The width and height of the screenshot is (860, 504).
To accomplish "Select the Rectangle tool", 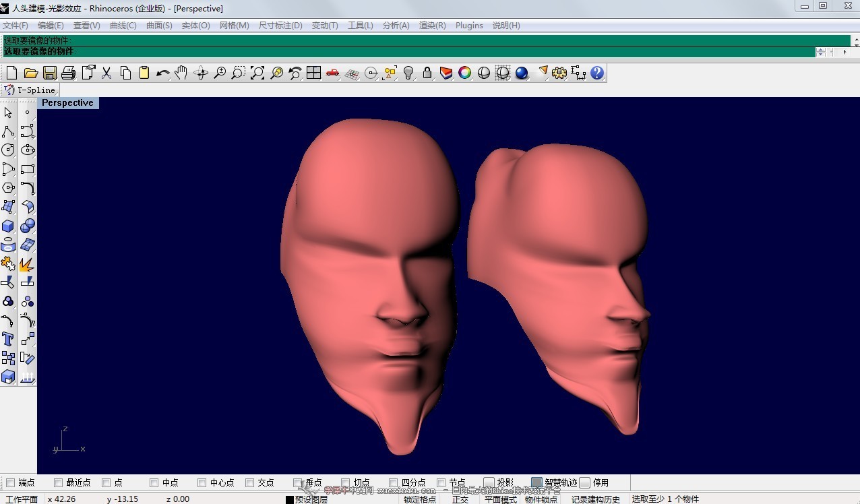I will [x=28, y=169].
